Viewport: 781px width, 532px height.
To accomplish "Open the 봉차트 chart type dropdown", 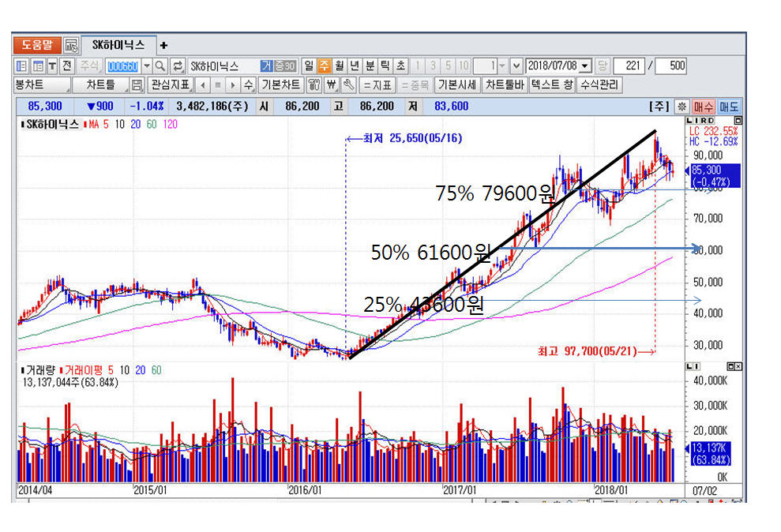I will [41, 85].
